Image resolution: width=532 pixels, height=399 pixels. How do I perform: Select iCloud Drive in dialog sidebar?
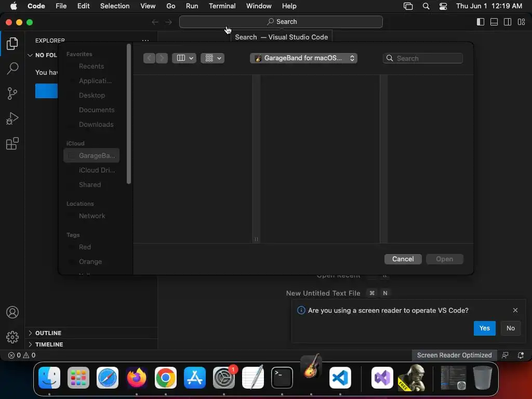click(91, 170)
